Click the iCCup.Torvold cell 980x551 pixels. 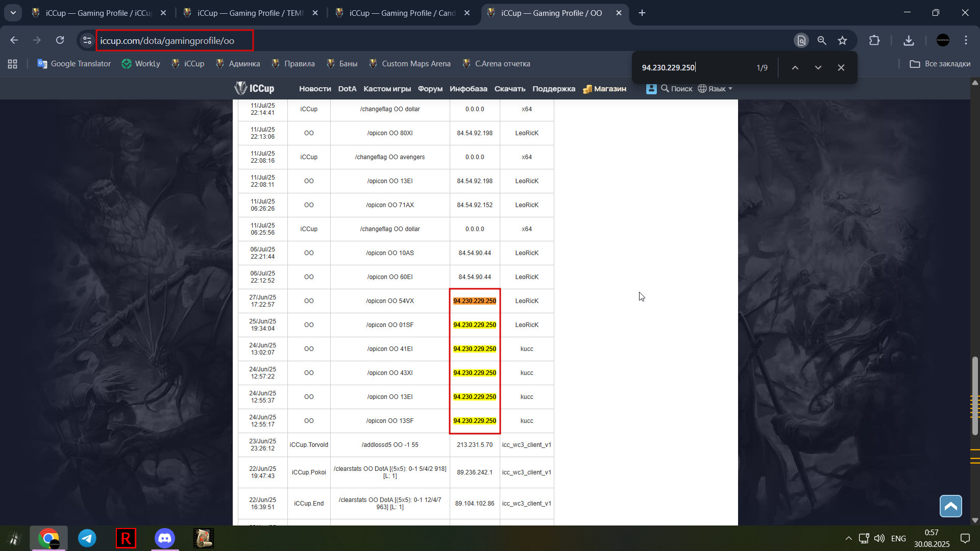tap(309, 445)
